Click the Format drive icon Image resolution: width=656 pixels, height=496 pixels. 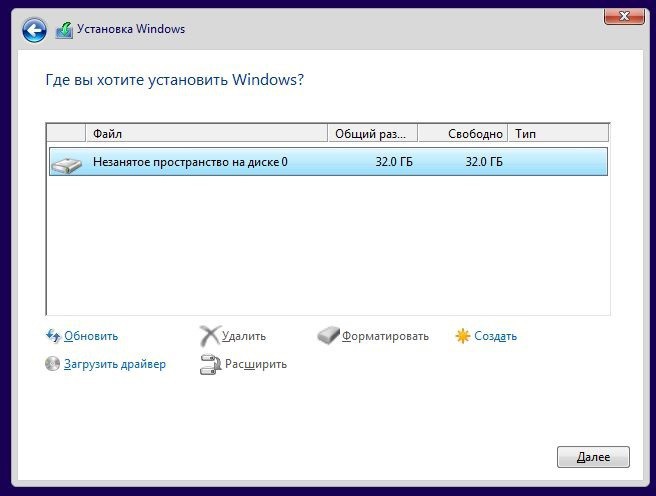pos(328,335)
